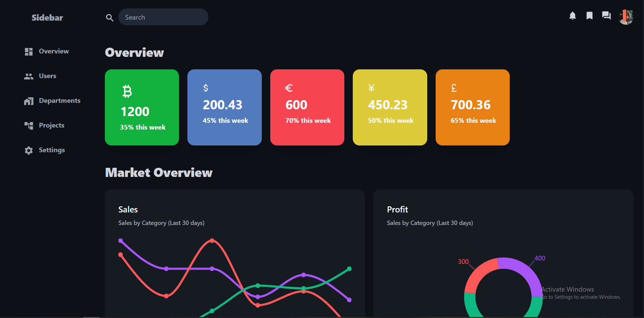Screen dimensions: 644x318
Task: Click the bookmark icon in header
Action: point(589,16)
